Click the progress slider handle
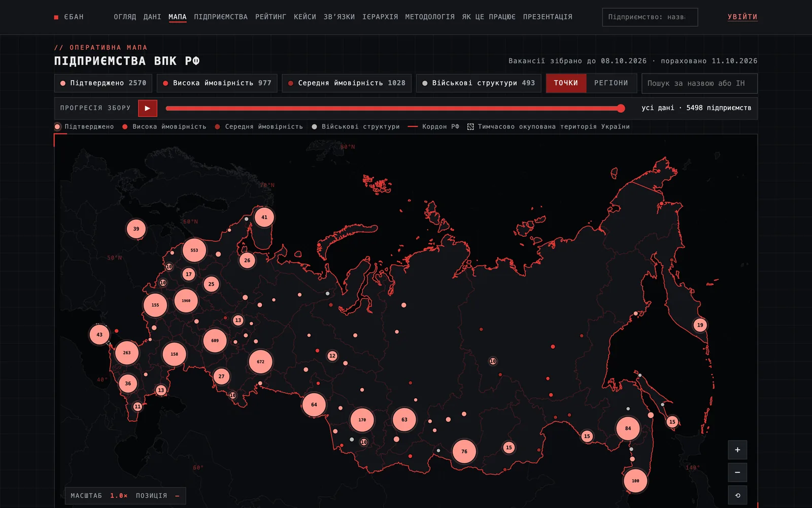812x508 pixels. 621,108
